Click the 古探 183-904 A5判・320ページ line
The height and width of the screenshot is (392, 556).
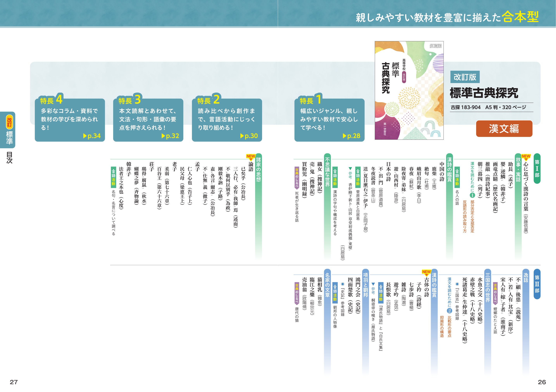click(488, 107)
